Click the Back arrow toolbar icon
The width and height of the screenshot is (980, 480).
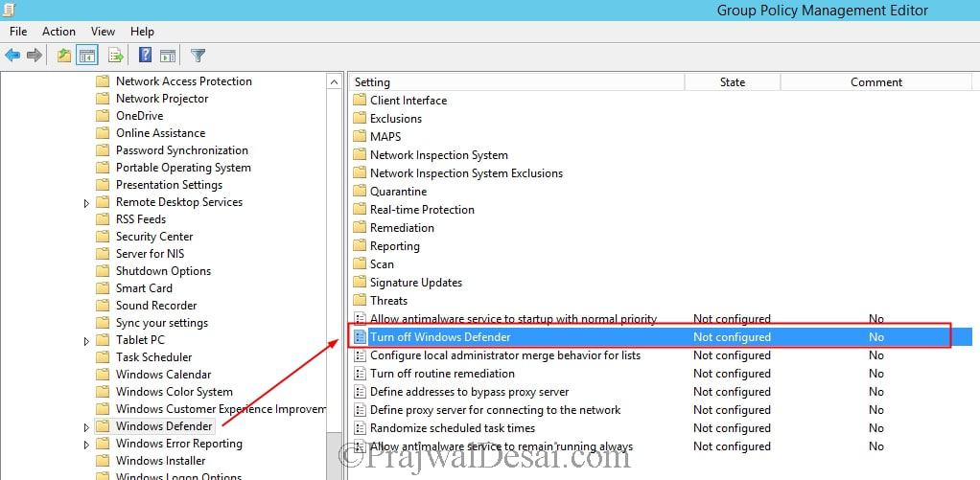(x=12, y=56)
